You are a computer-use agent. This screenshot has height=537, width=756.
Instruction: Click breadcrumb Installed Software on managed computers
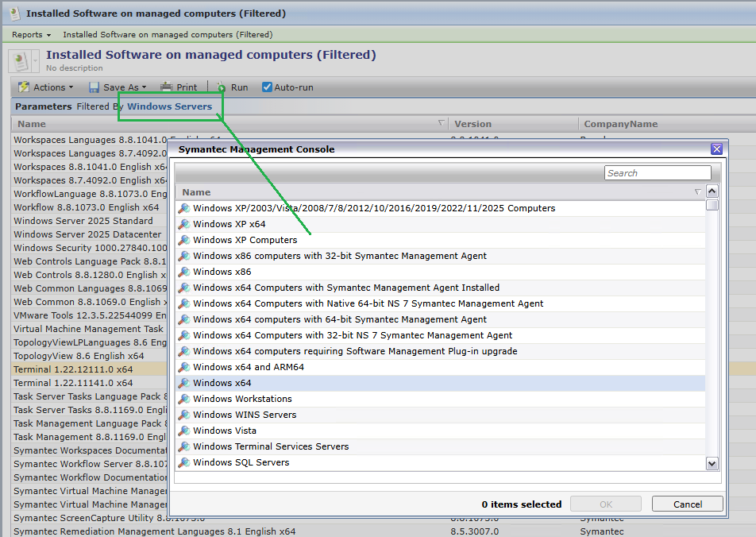[168, 35]
